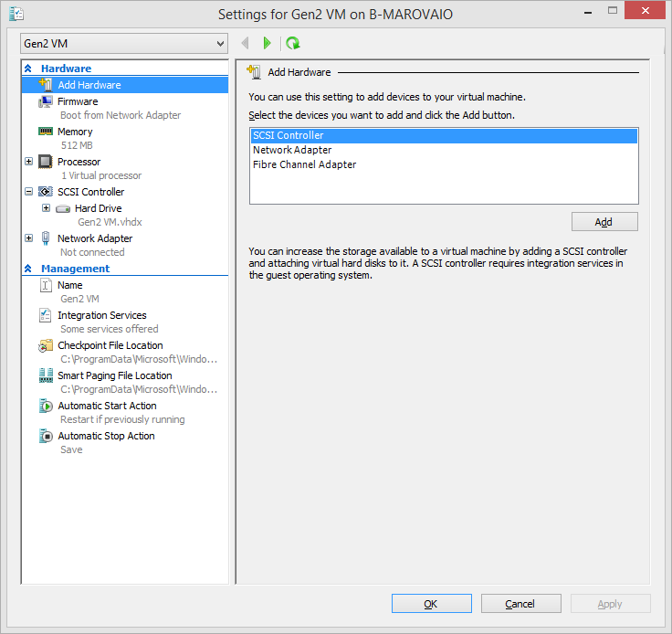
Task: Select the Memory chip icon
Action: pyautogui.click(x=46, y=132)
